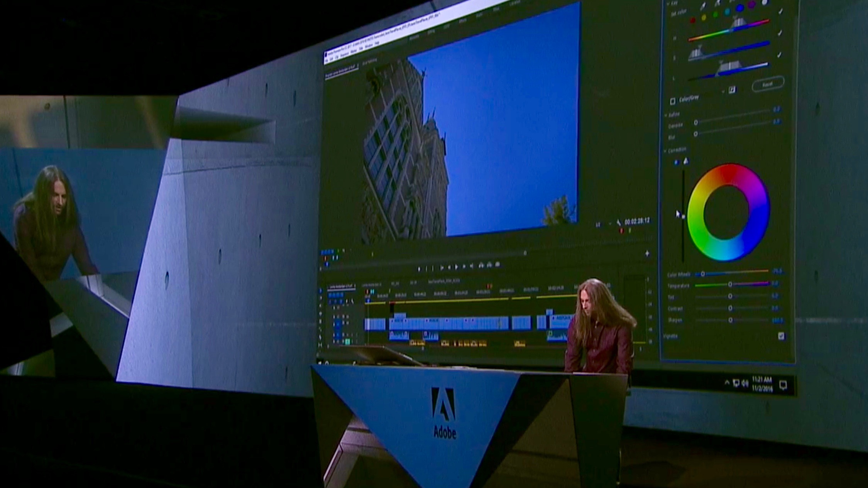Click the Mark Out button

[x=433, y=268]
